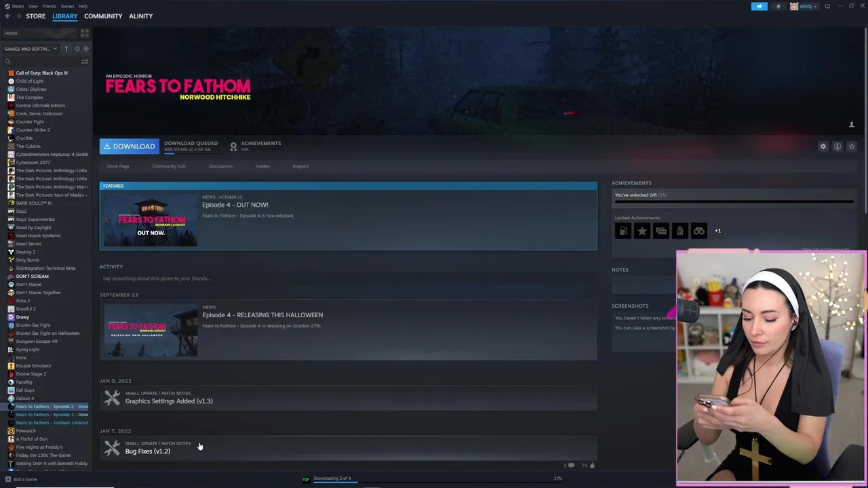Open game settings gear icon

pos(823,146)
